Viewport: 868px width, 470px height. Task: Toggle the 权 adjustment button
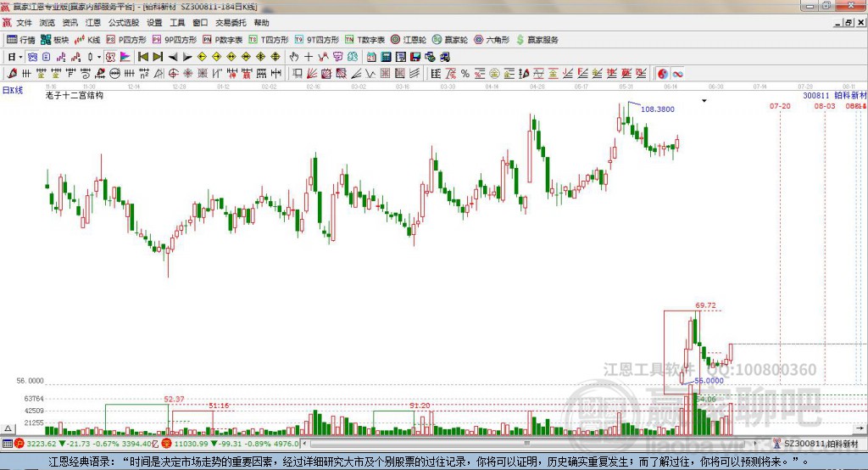110,57
